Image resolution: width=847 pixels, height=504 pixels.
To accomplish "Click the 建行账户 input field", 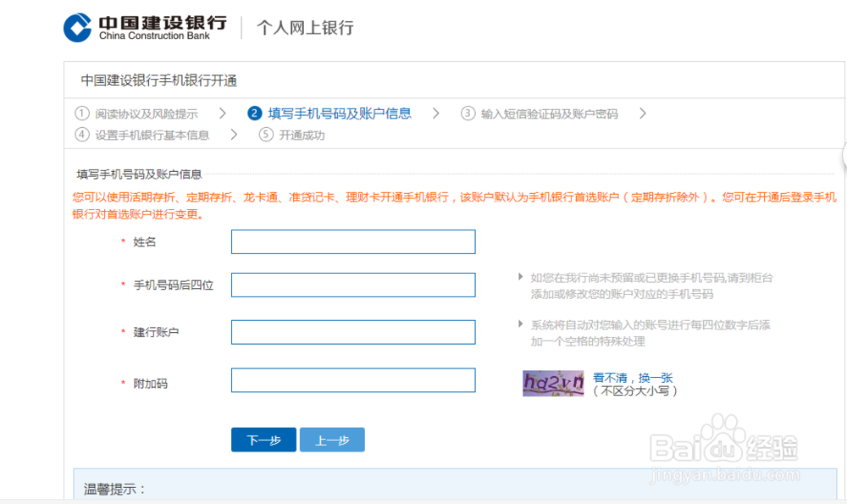I will pos(353,332).
